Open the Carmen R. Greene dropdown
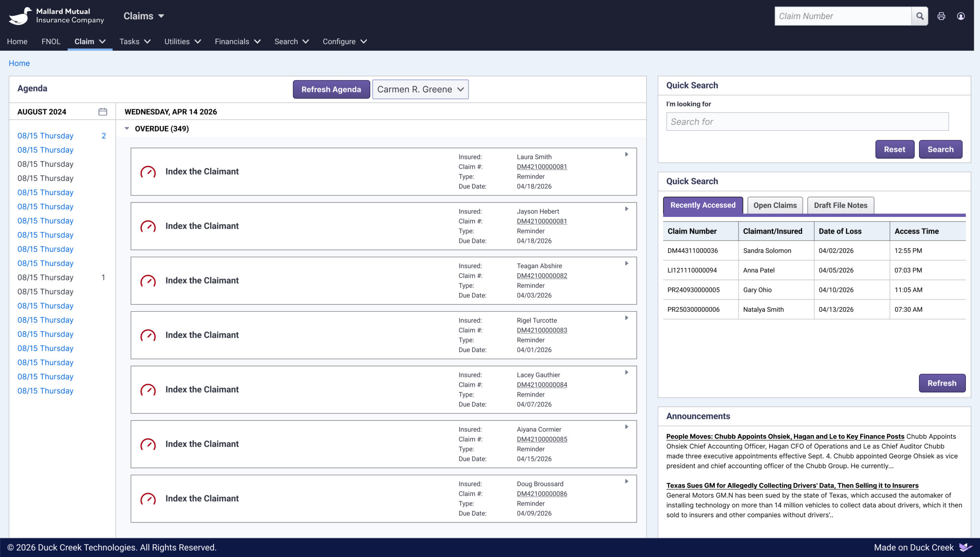 pyautogui.click(x=420, y=89)
